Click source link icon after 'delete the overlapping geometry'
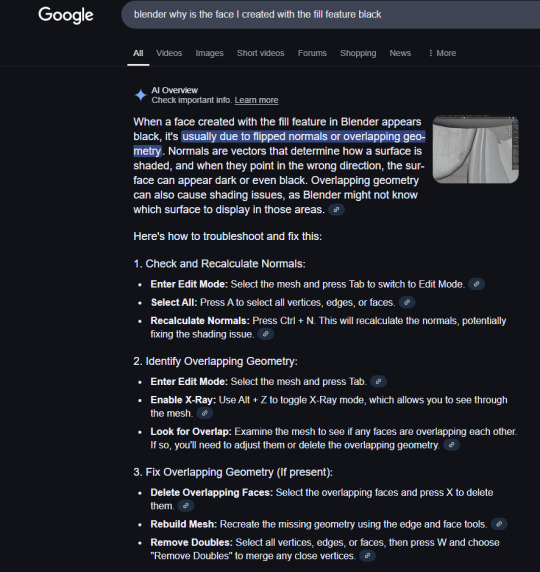Image resolution: width=540 pixels, height=572 pixels. pyautogui.click(x=451, y=445)
